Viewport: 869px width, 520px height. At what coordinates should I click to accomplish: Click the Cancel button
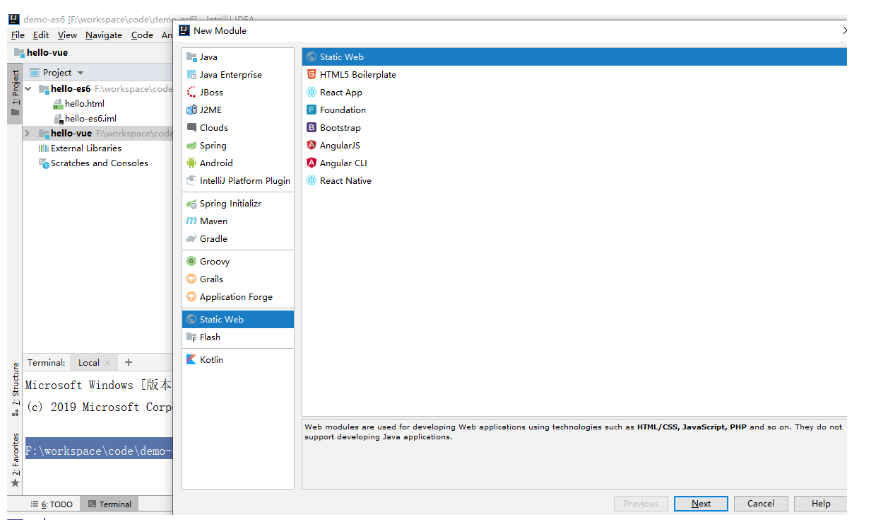tap(760, 503)
